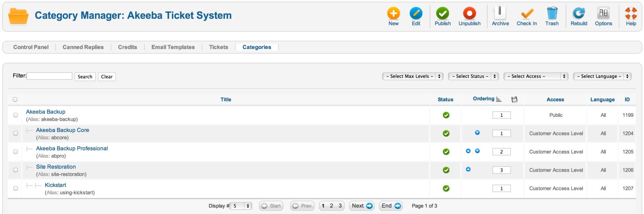The height and width of the screenshot is (214, 644).
Task: Sort by the Ordering column header
Action: coord(483,99)
